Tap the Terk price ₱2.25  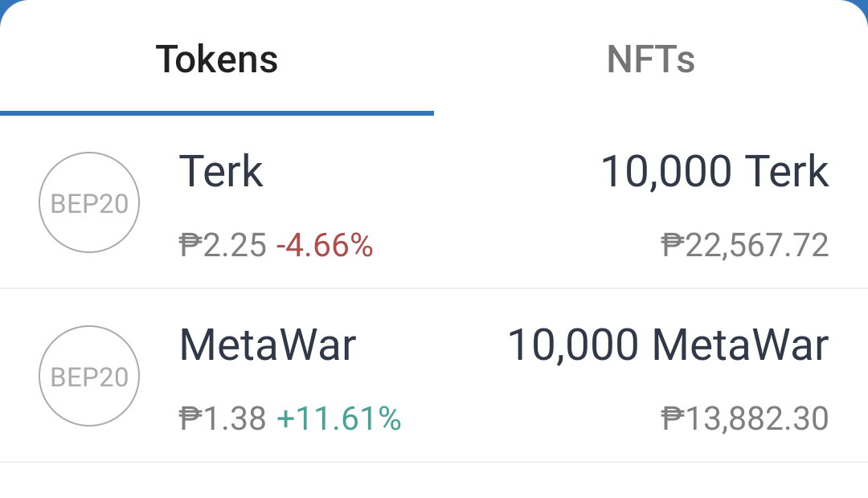coord(223,245)
